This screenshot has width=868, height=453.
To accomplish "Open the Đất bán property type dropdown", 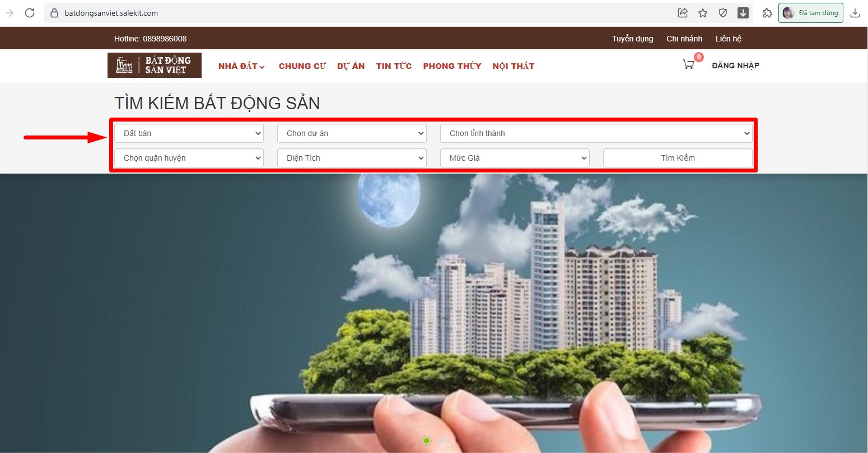I will pos(189,133).
